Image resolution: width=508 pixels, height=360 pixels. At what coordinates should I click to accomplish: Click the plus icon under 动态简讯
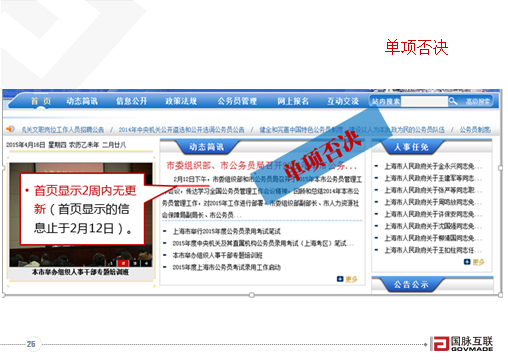click(x=340, y=279)
